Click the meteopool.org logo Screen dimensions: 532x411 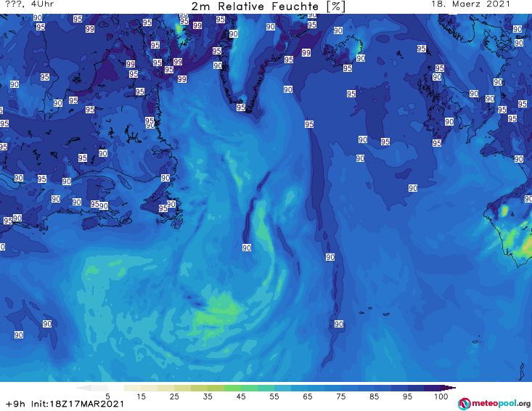[x=494, y=404]
